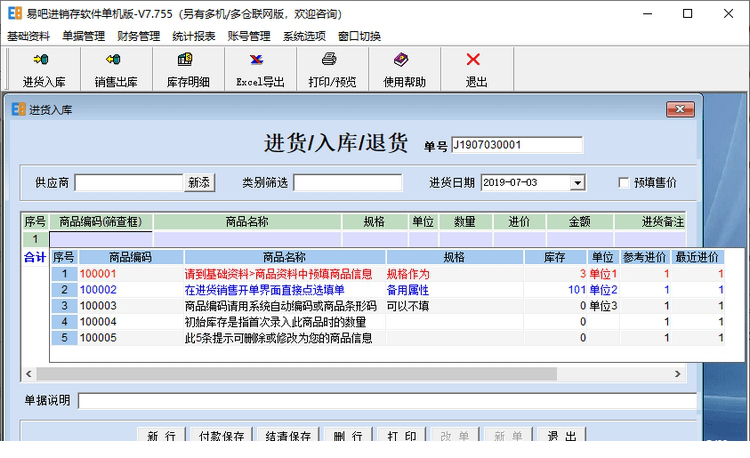Click the 退出 button at bottom

[562, 435]
